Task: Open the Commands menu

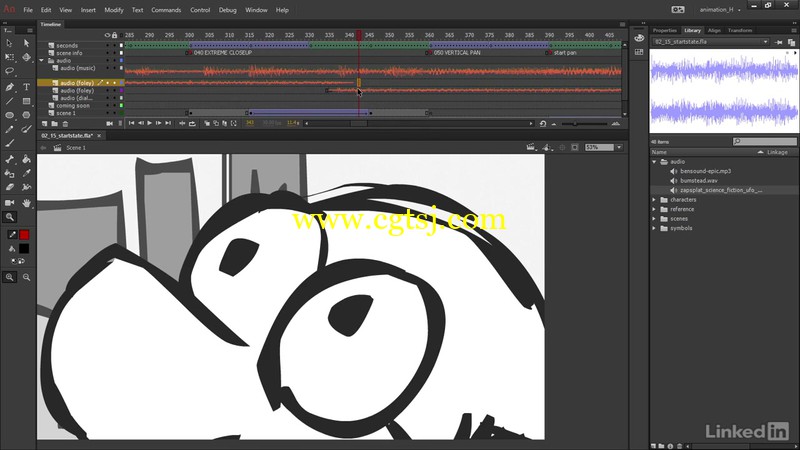Action: (x=166, y=10)
